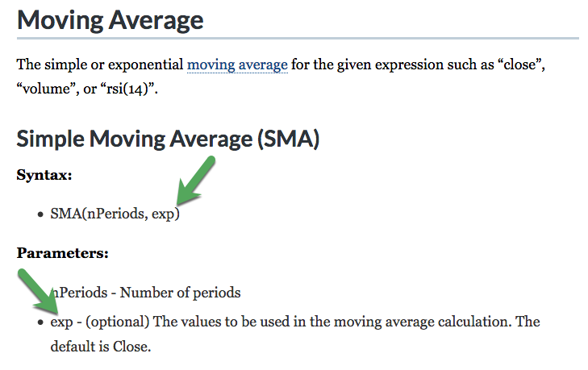
Task: Click the bullet before SMA(nPeriods, exp)
Action: pos(40,216)
